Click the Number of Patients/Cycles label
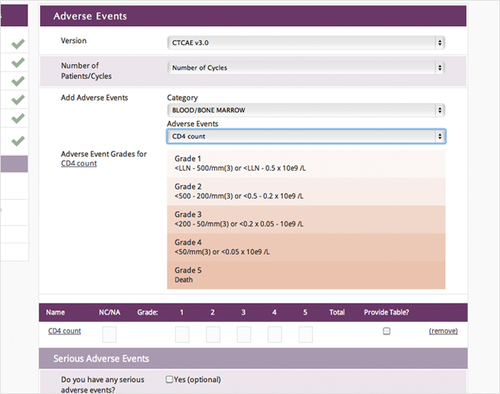This screenshot has width=500, height=394. click(86, 71)
